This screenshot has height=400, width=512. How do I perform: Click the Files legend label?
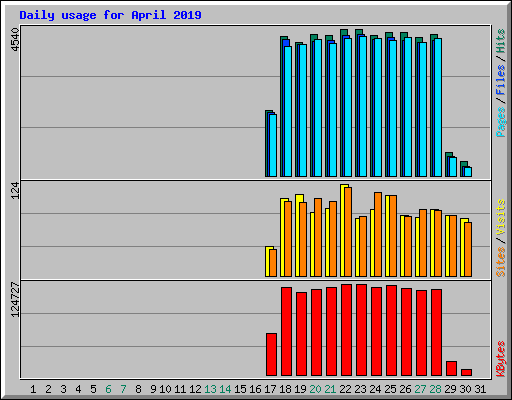tap(500, 80)
